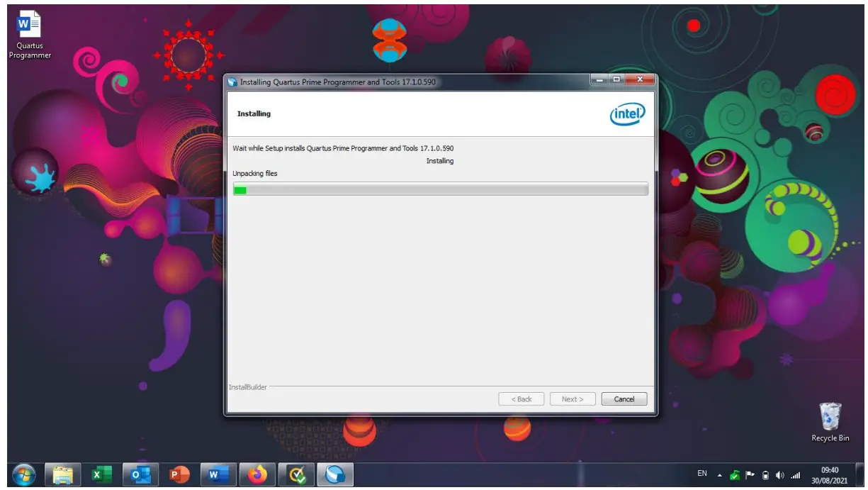Click the Intel logo in the installer header
This screenshot has height=490, width=868.
[628, 113]
